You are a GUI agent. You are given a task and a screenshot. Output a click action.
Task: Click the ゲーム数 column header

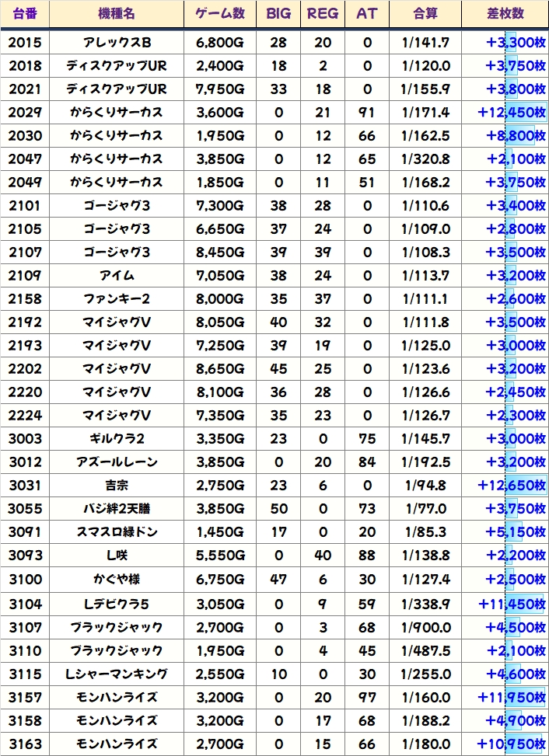220,13
